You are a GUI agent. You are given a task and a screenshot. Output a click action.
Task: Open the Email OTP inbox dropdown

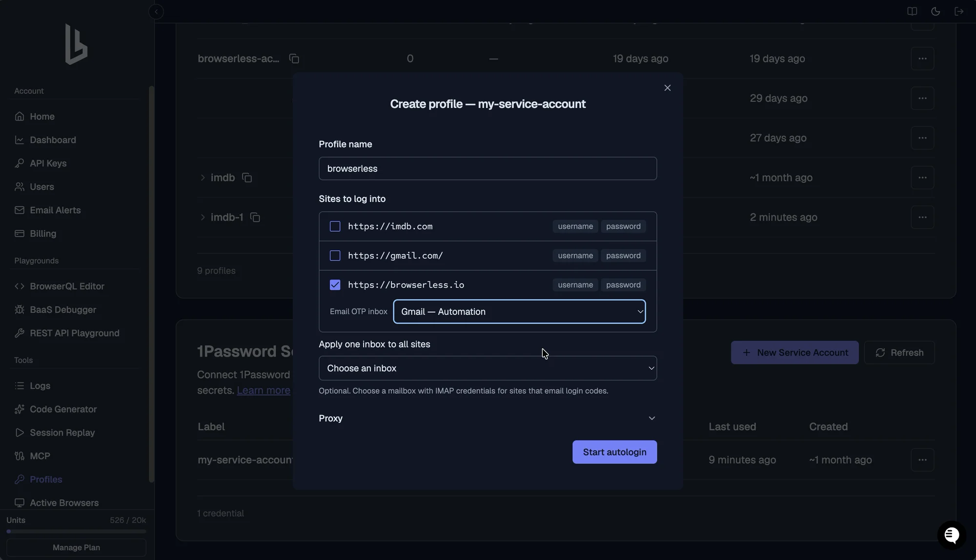point(519,312)
